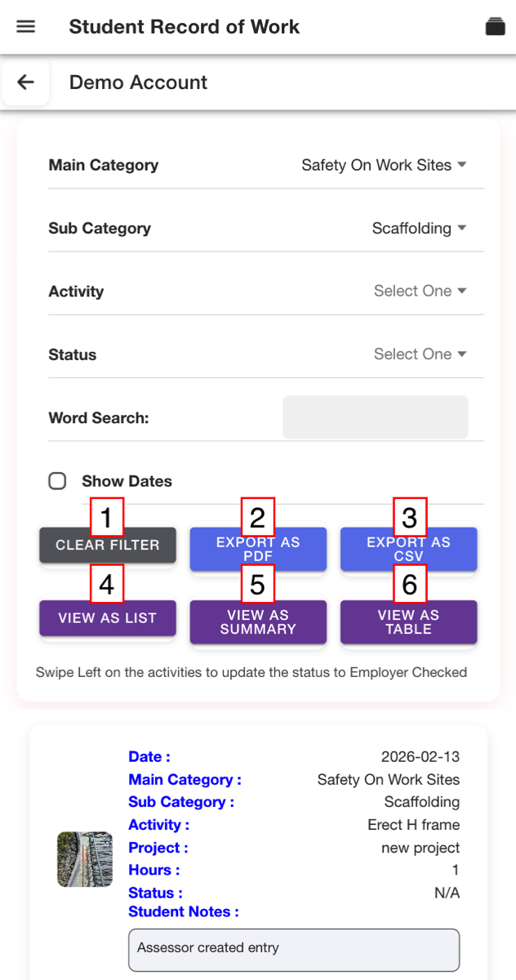
Task: Open the Status Select One dropdown
Action: [420, 354]
